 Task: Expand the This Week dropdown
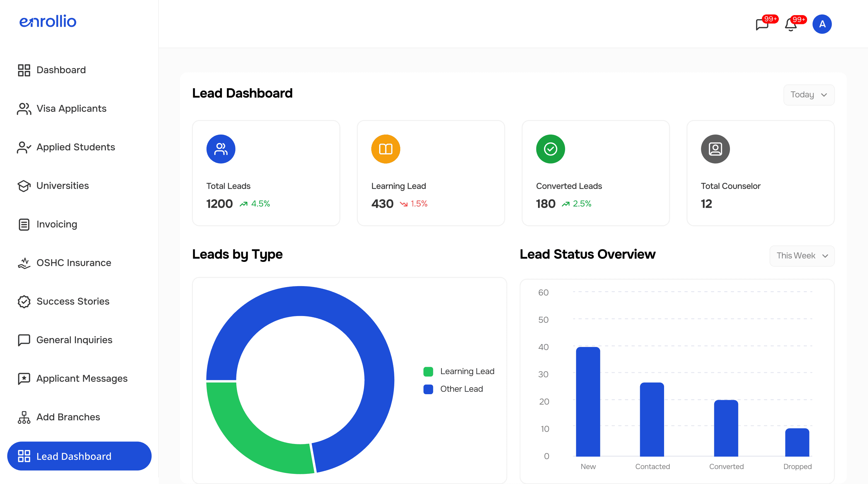(802, 256)
